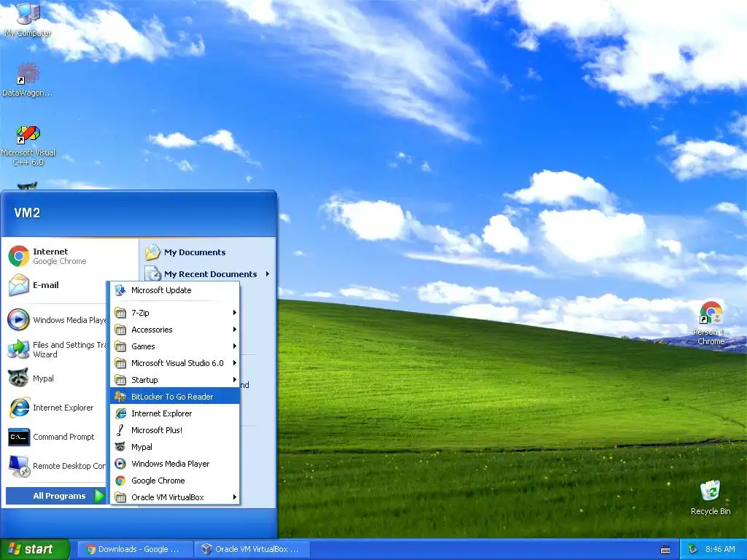Select Microsoft Plus! menu entry
The image size is (747, 560).
click(175, 430)
